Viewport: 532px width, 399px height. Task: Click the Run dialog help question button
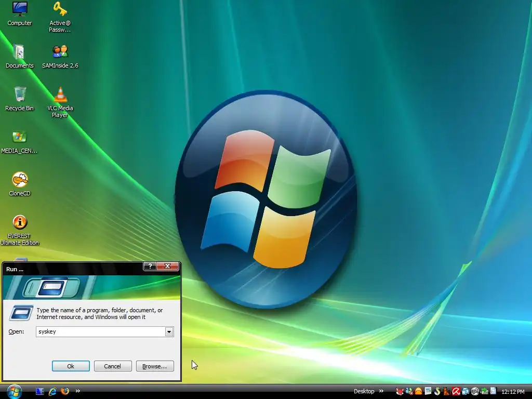point(150,267)
